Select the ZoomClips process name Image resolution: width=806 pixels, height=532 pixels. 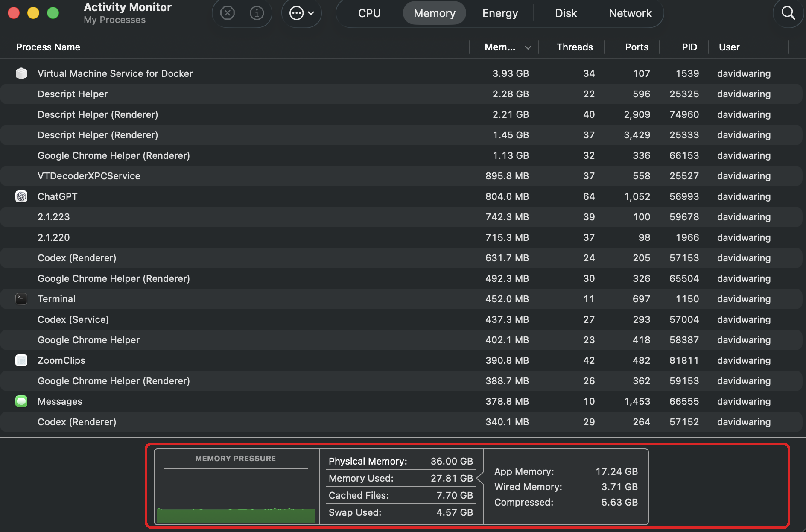click(61, 360)
